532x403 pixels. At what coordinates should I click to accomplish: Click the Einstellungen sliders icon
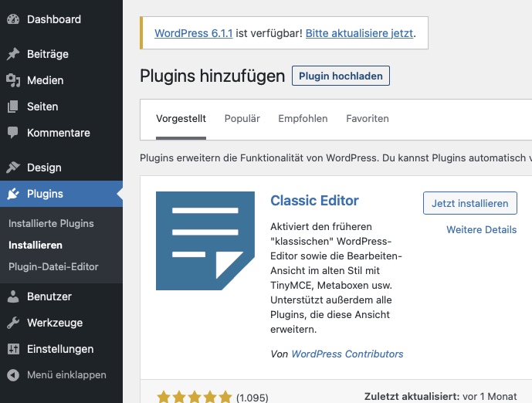click(x=13, y=349)
